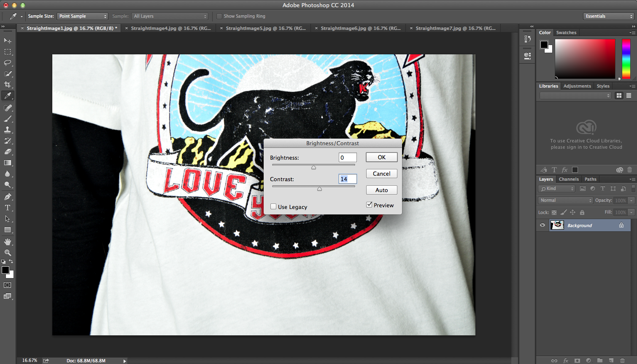This screenshot has height=364, width=637.
Task: Select the Path Selection tool
Action: point(8,219)
